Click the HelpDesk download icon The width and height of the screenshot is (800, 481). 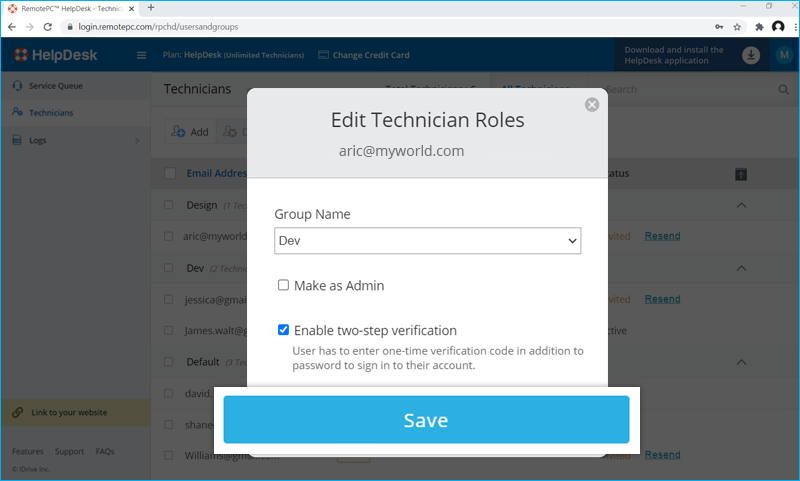751,55
